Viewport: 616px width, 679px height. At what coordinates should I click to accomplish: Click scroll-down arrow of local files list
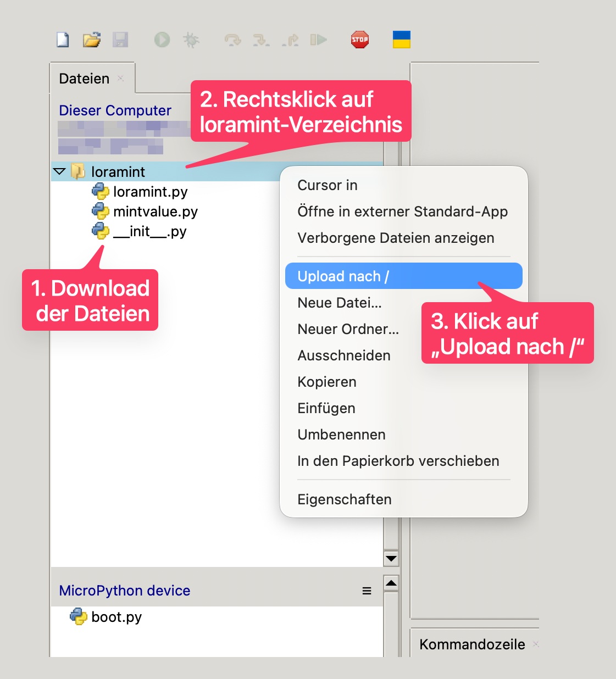coord(391,559)
